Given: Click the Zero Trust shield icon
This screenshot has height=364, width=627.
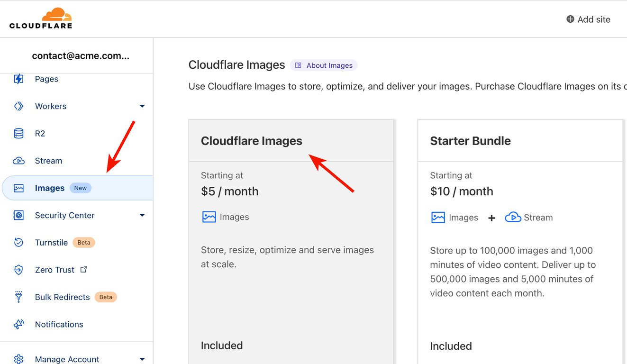Looking at the screenshot, I should click(18, 270).
